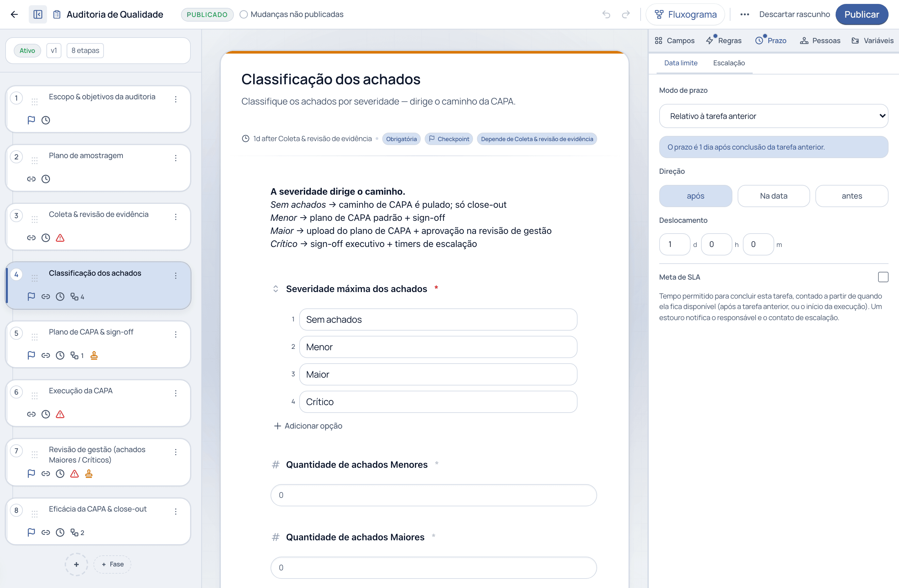Open the Fluxograma view
This screenshot has height=588, width=899.
685,14
